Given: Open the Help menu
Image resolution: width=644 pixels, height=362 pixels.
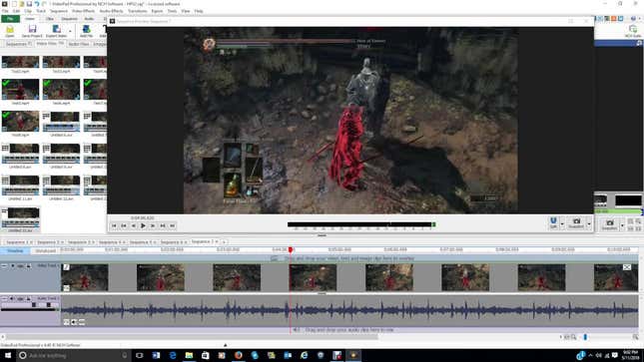Looking at the screenshot, I should click(199, 11).
